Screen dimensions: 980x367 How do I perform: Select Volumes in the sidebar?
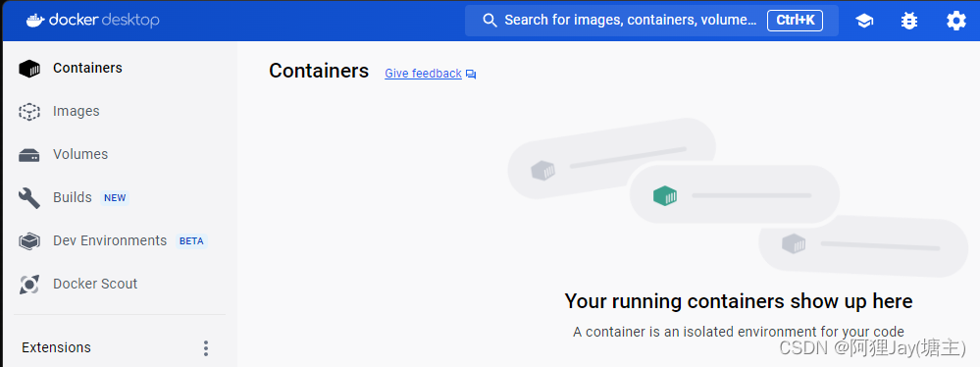80,154
